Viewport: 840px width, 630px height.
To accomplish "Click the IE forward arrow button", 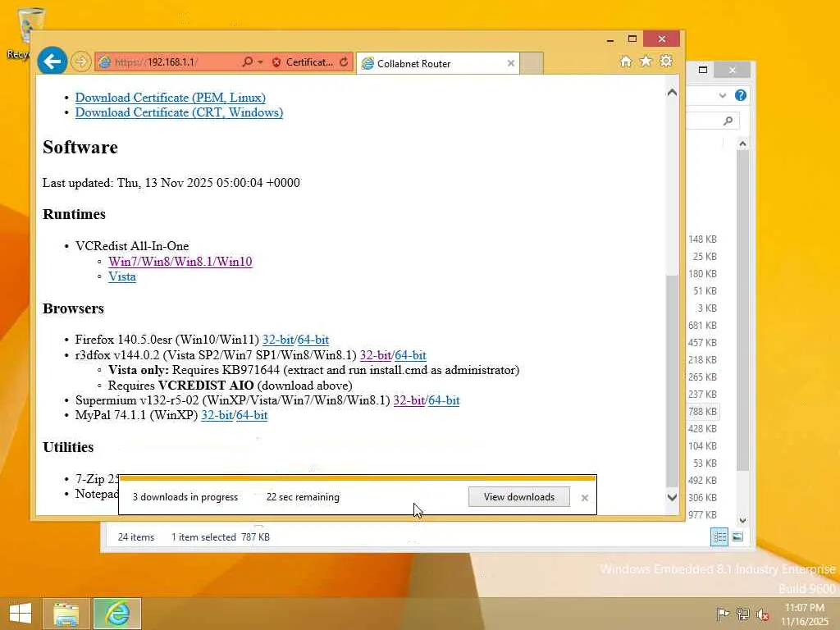I will coord(81,62).
